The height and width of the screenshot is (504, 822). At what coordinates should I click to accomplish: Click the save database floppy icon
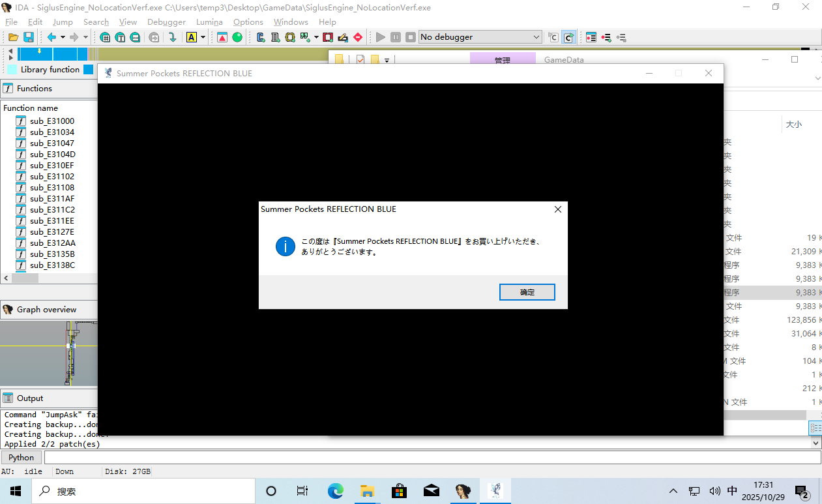29,37
